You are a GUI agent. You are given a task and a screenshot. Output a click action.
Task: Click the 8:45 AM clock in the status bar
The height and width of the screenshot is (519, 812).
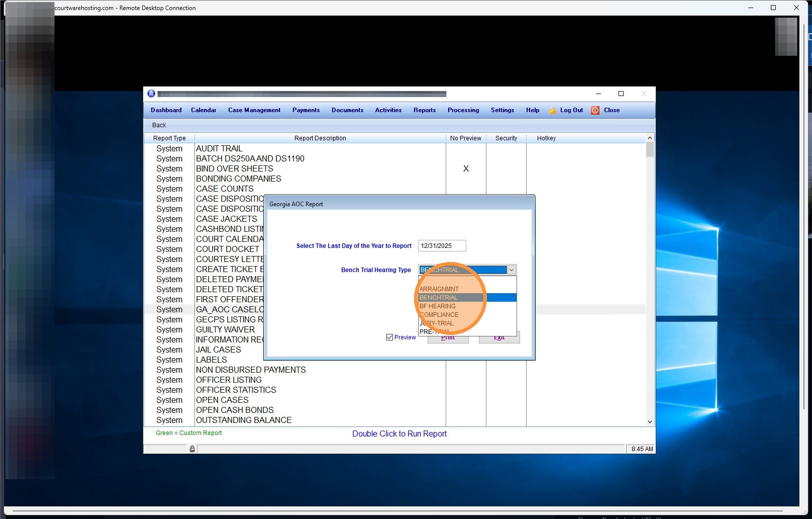[642, 449]
